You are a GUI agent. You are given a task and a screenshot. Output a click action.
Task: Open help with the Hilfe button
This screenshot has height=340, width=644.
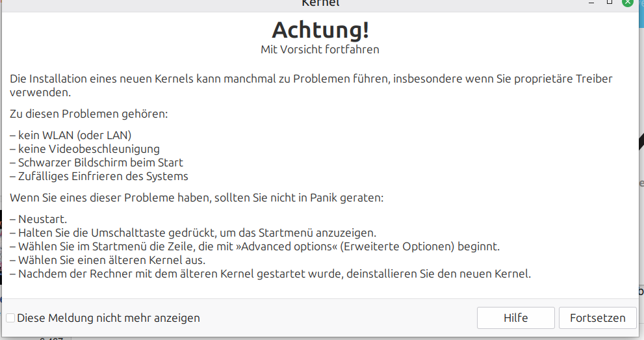(516, 318)
